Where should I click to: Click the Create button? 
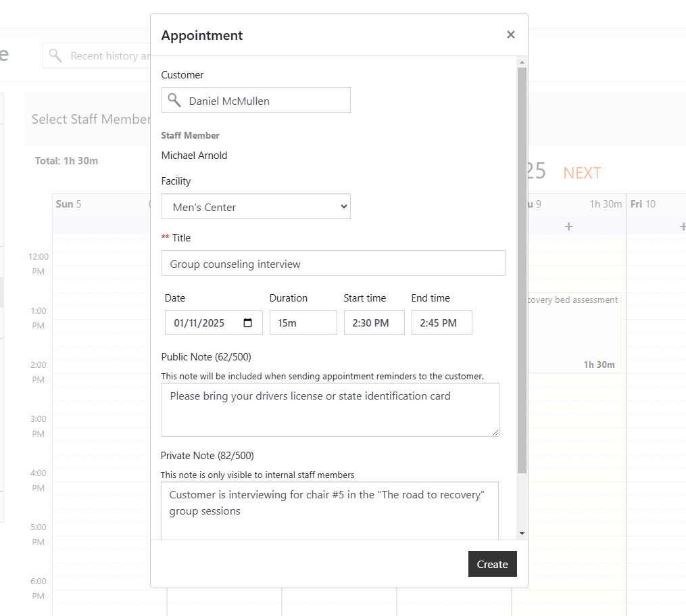tap(492, 564)
